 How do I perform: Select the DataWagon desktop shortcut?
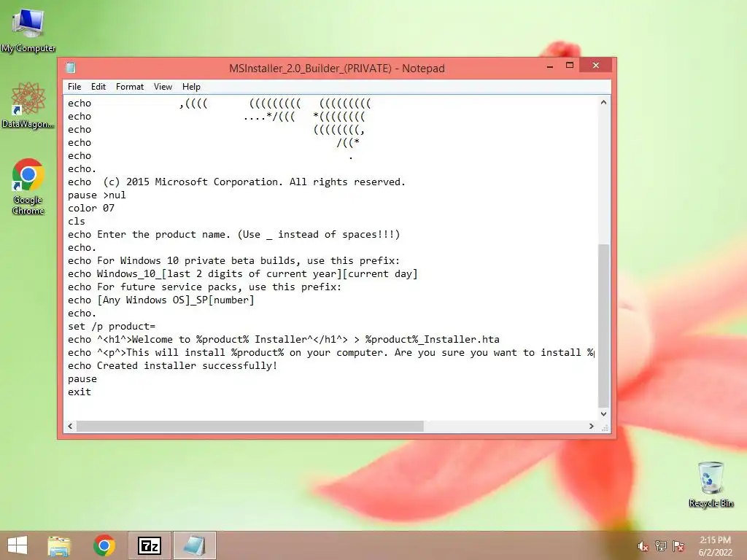click(28, 105)
